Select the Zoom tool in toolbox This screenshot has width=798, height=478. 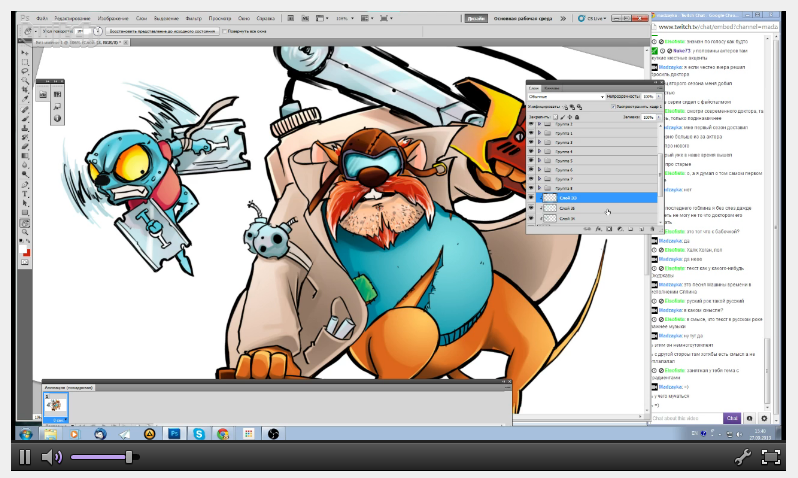24,232
